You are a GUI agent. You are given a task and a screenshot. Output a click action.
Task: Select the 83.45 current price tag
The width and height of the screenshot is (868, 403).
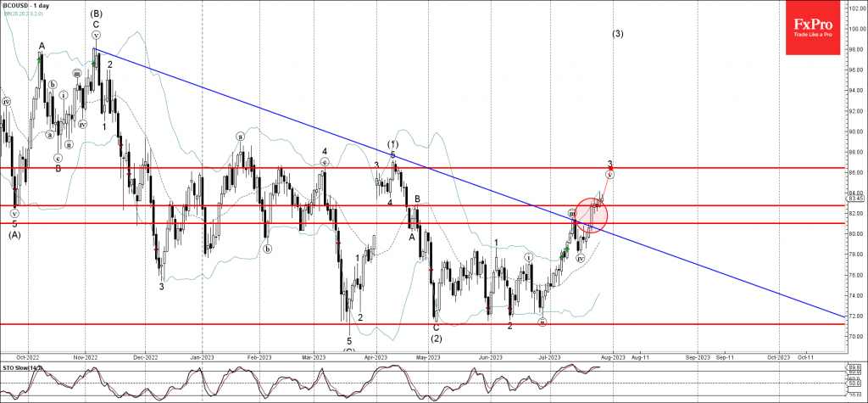click(x=854, y=199)
